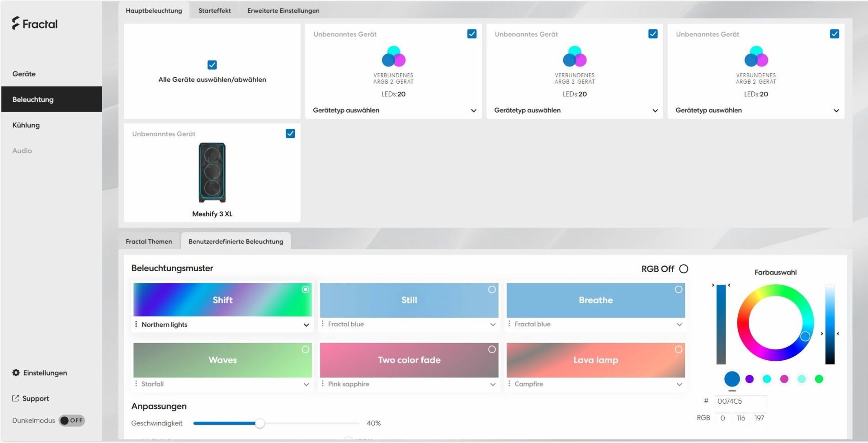Choose the Lava lamp pattern tile
This screenshot has width=868, height=443.
pos(596,360)
